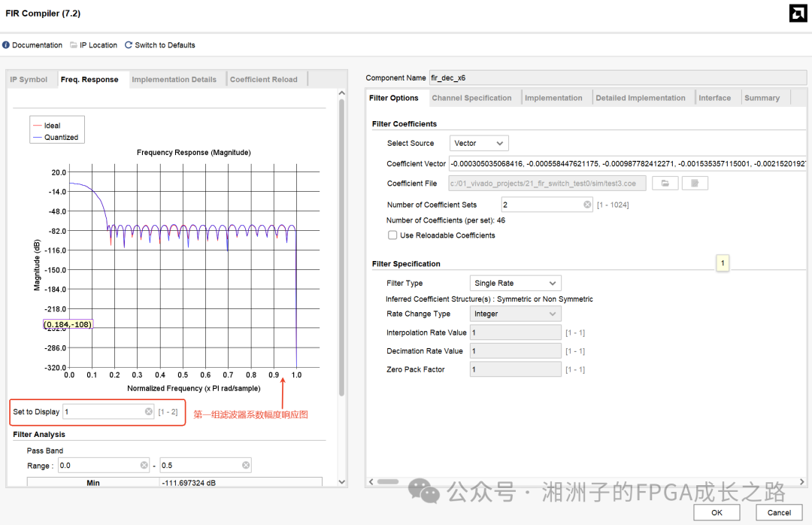The width and height of the screenshot is (812, 525).
Task: Click the IP Location link
Action: tap(98, 45)
